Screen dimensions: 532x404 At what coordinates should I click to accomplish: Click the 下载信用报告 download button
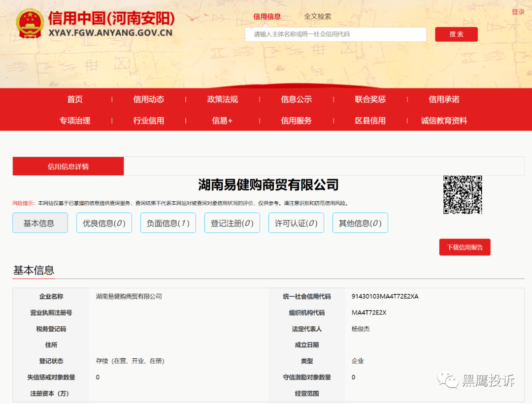(465, 247)
